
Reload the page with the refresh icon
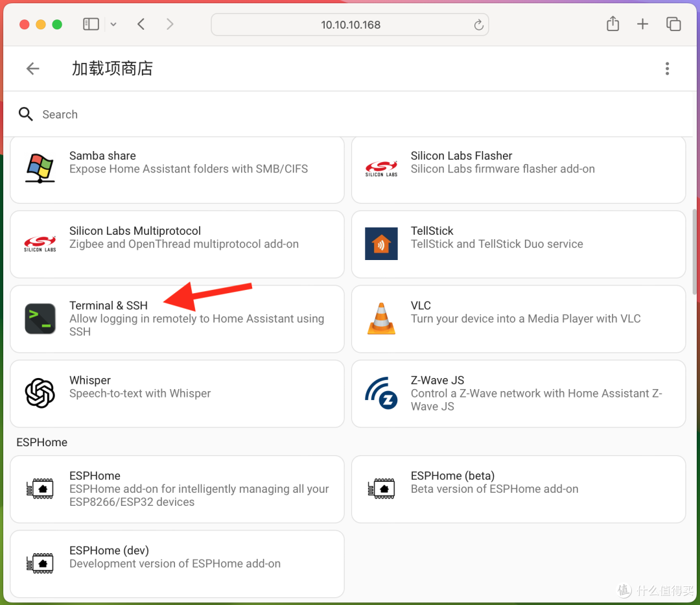(478, 25)
